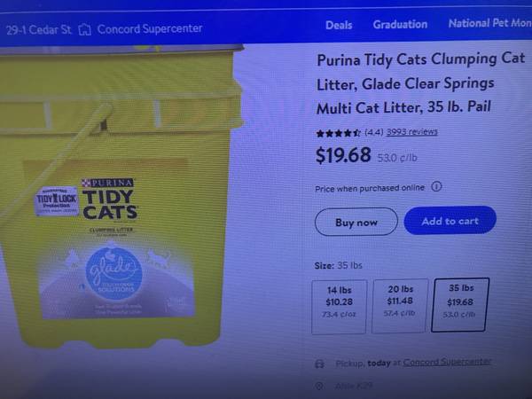
Task: Click the Buy now button
Action: tap(356, 223)
